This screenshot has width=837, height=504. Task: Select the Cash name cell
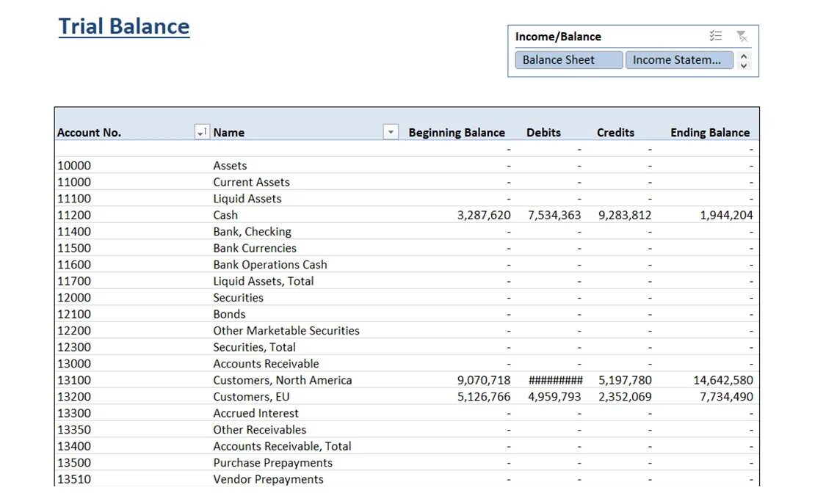point(225,215)
